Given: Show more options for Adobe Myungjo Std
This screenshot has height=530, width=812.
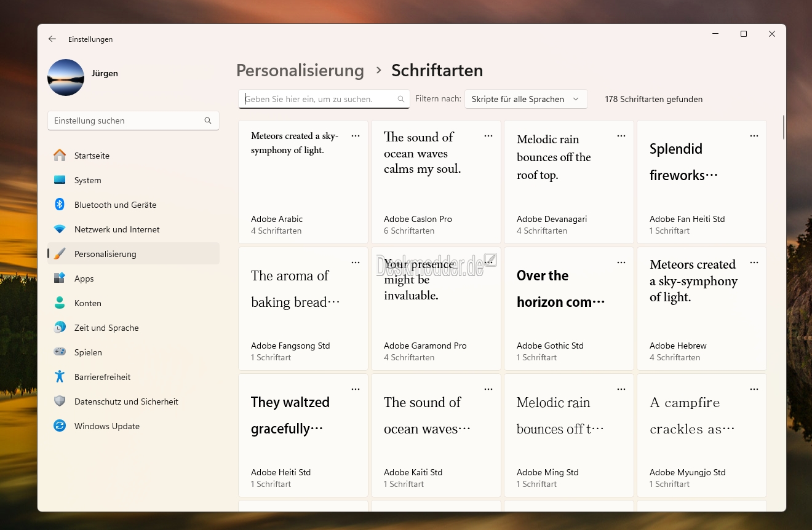Looking at the screenshot, I should [x=754, y=389].
